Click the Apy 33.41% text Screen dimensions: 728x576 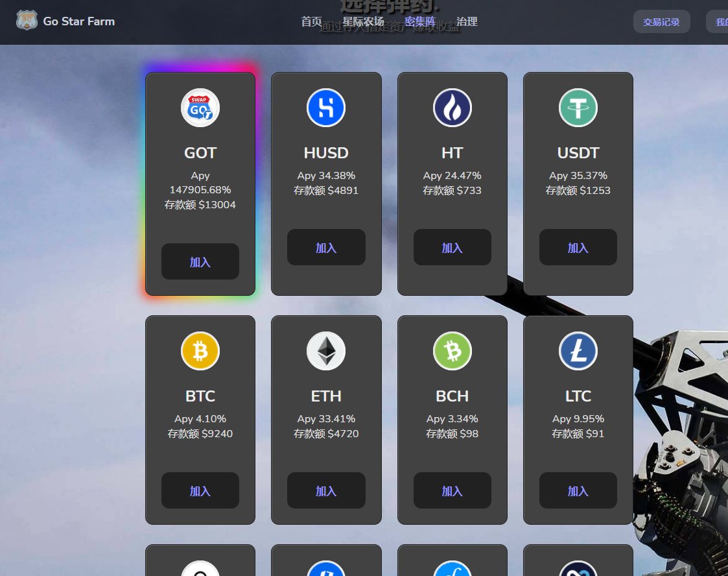click(326, 419)
